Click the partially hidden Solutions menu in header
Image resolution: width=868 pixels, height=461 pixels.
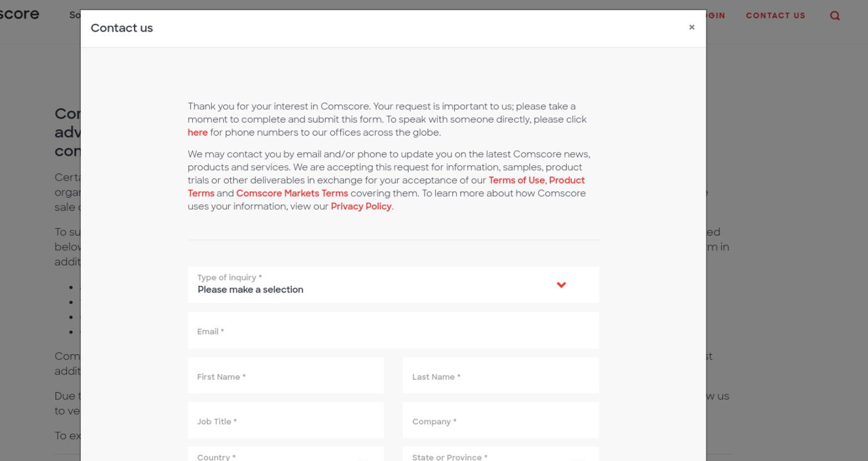pos(75,15)
